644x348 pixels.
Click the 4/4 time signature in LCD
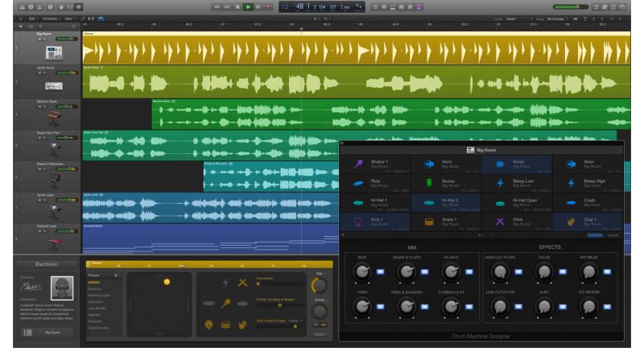(358, 6)
